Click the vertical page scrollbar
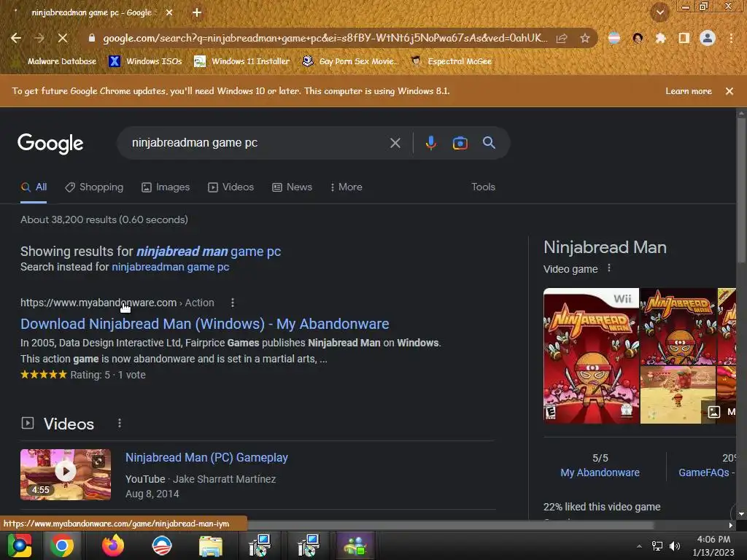Screen dimensions: 747x560 point(741,190)
